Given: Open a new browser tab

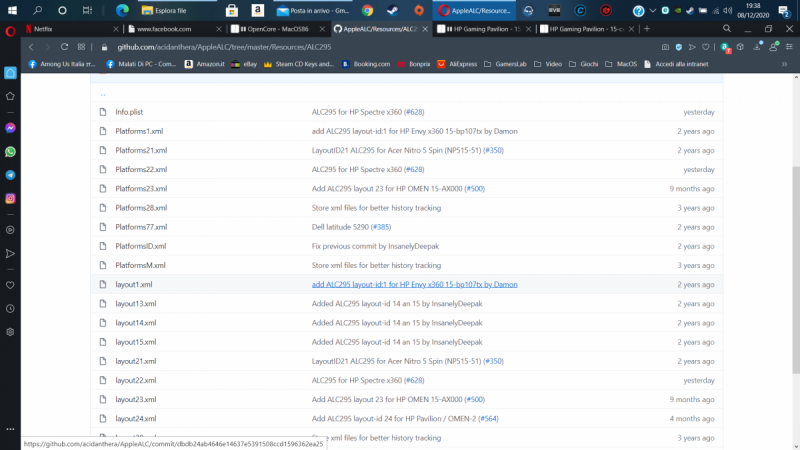Looking at the screenshot, I should (647, 29).
